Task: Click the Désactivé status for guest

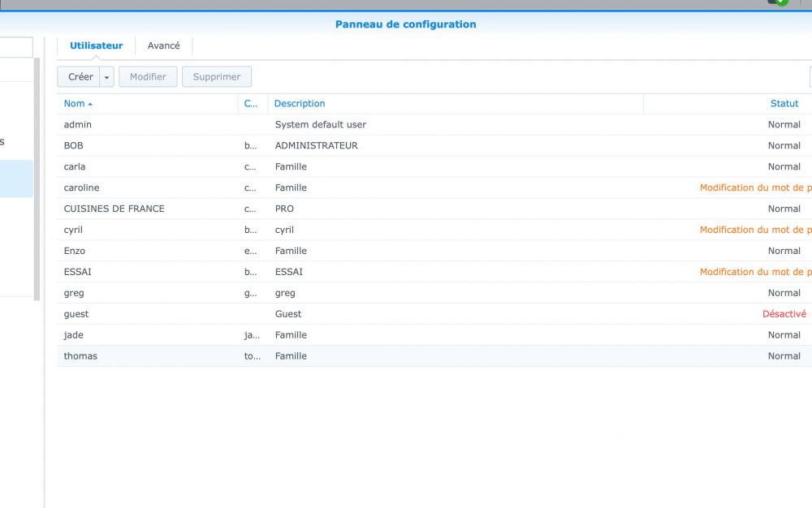Action: pos(784,314)
